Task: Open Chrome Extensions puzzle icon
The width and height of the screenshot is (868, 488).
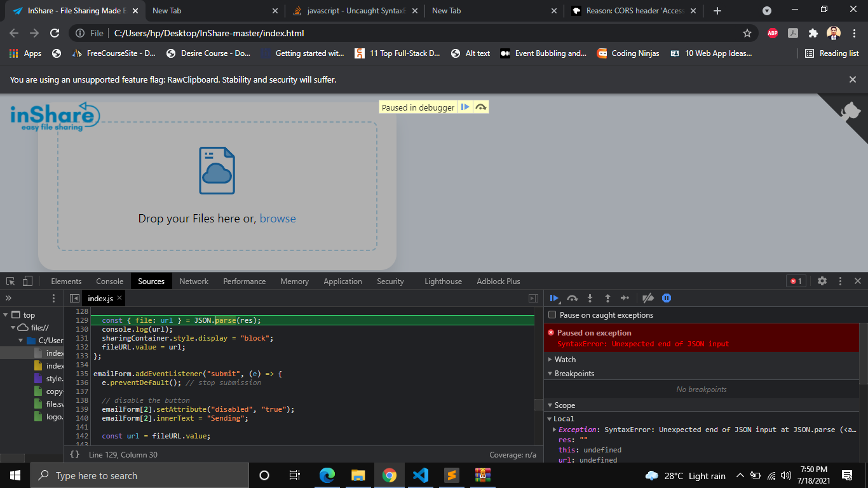Action: coord(813,33)
